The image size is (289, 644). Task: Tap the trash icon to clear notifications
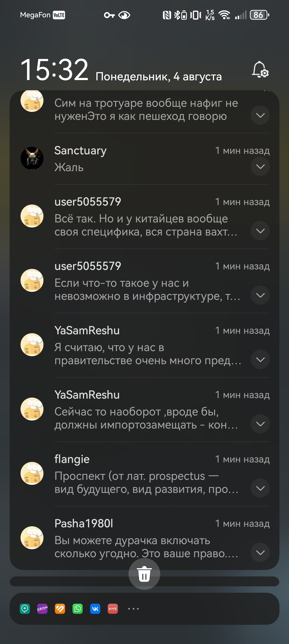pyautogui.click(x=144, y=574)
